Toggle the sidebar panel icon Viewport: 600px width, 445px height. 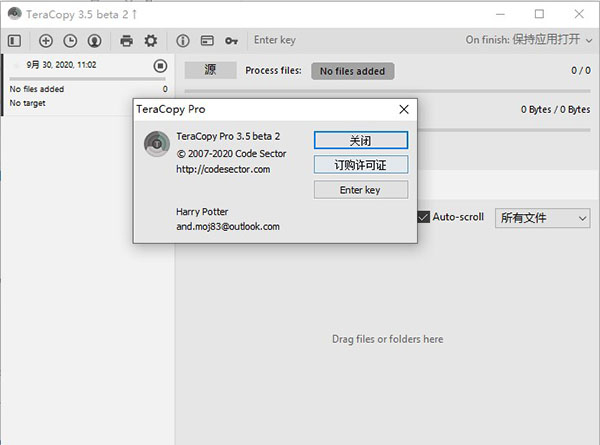pyautogui.click(x=14, y=41)
